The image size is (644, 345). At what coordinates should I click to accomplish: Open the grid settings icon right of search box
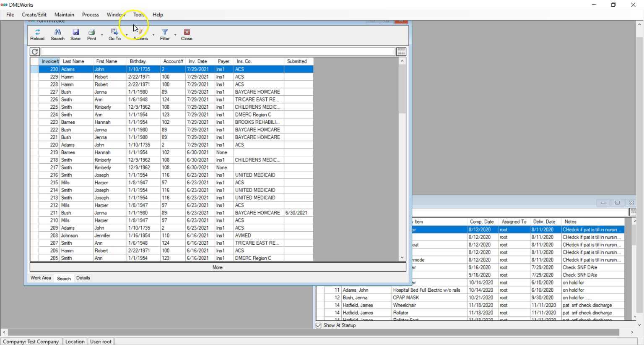click(401, 52)
